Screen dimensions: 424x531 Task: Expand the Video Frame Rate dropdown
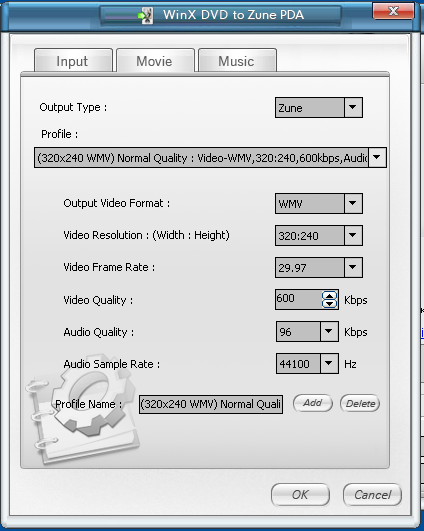pyautogui.click(x=353, y=268)
